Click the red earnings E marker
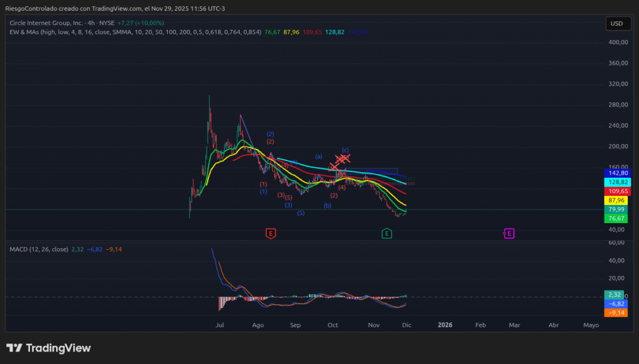Screen dimensions: 639x364 (270, 234)
